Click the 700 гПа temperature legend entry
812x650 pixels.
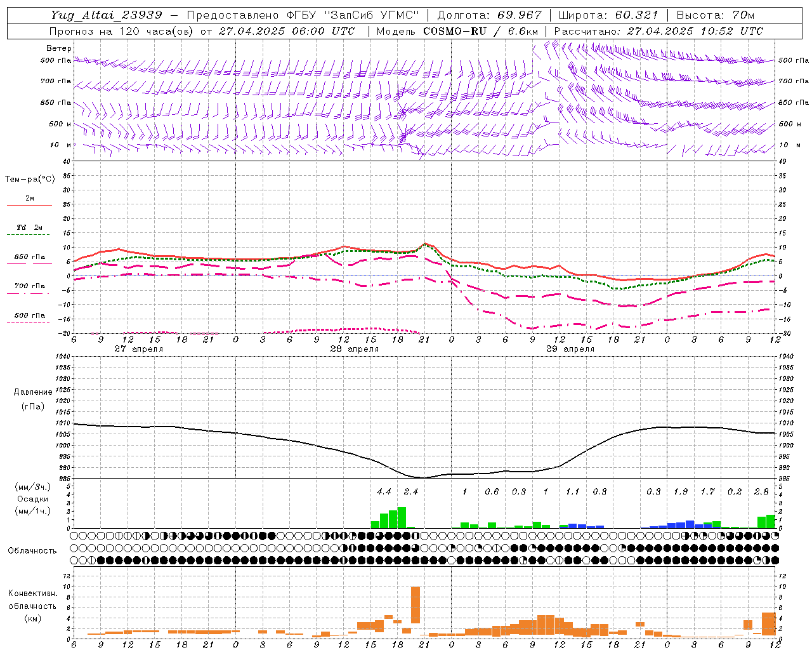point(29,288)
